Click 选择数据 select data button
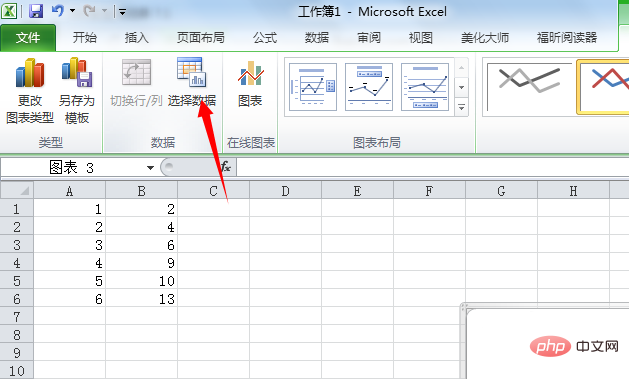This screenshot has height=379, width=629. pos(192,83)
